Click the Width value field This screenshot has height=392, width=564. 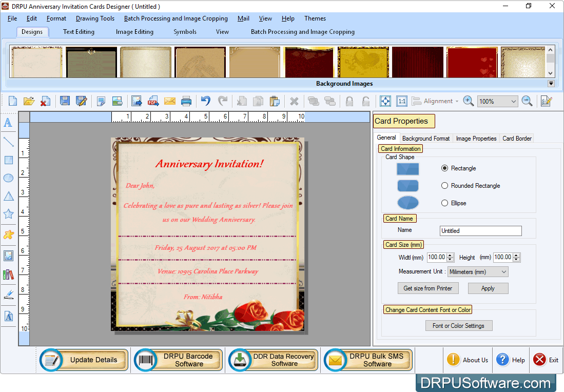[x=437, y=257]
